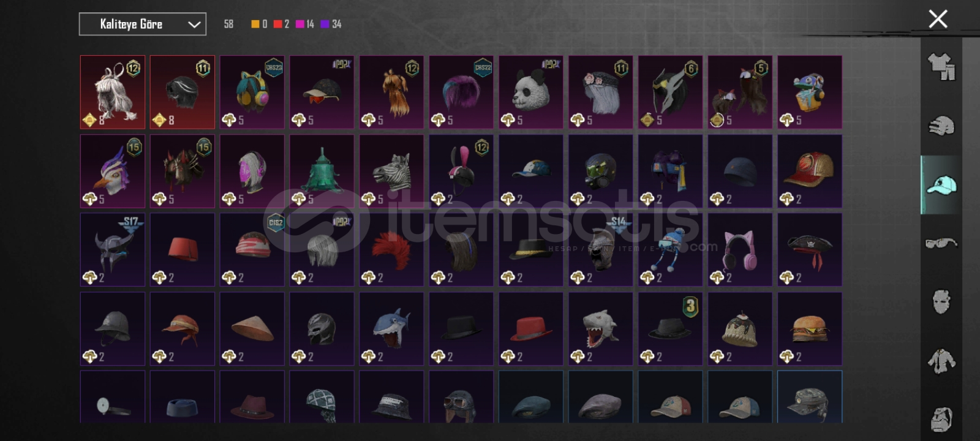Expand the sort menu chevron arrow
The width and height of the screenshot is (980, 441).
pos(194,24)
